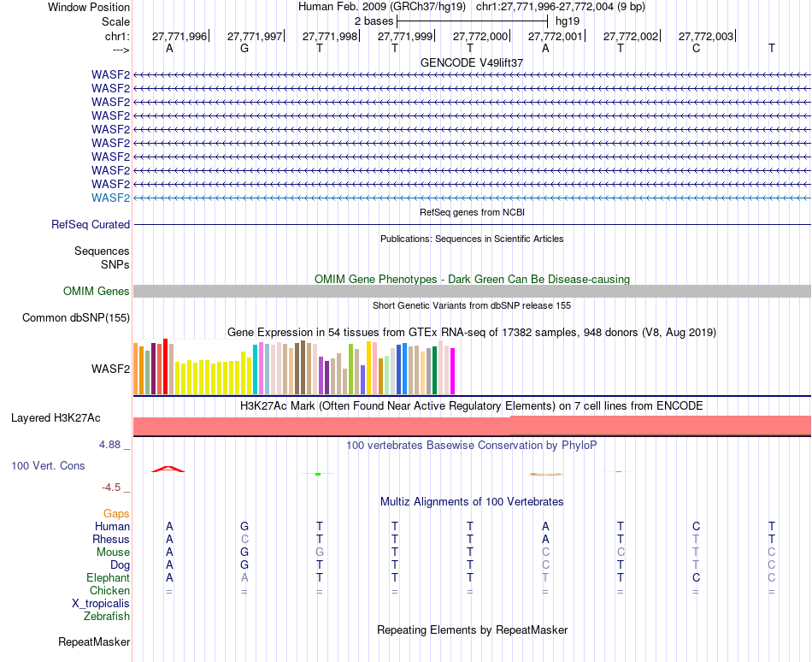
Task: Click position label 27,771,996 on the ruler
Action: point(179,36)
